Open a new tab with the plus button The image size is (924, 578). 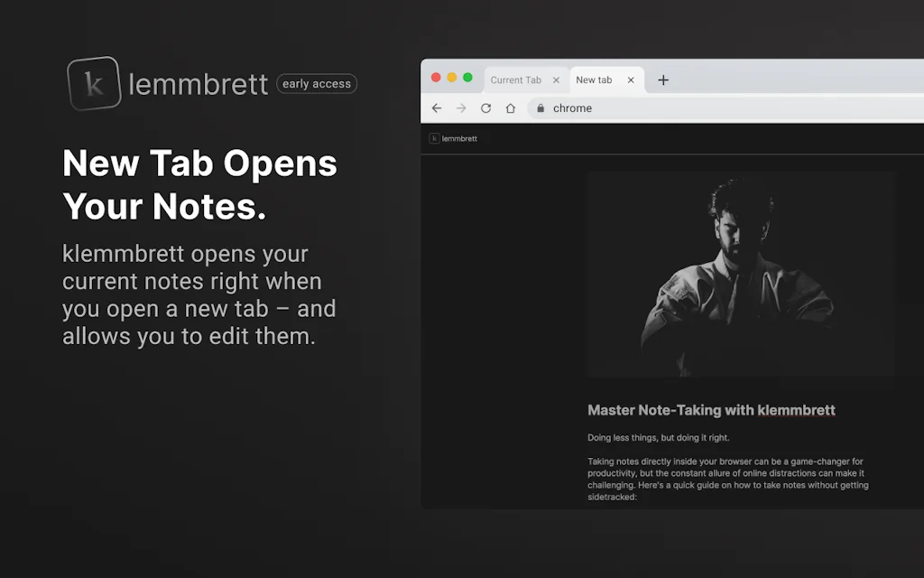(x=663, y=79)
